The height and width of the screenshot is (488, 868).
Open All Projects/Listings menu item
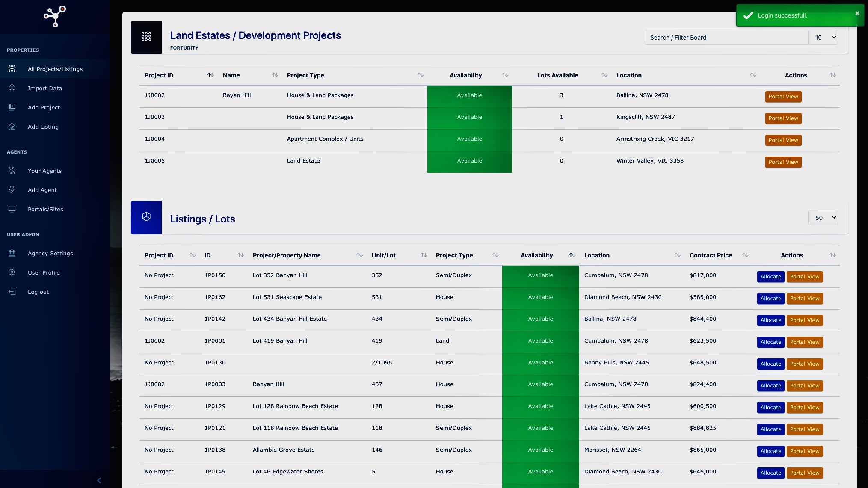pos(55,69)
